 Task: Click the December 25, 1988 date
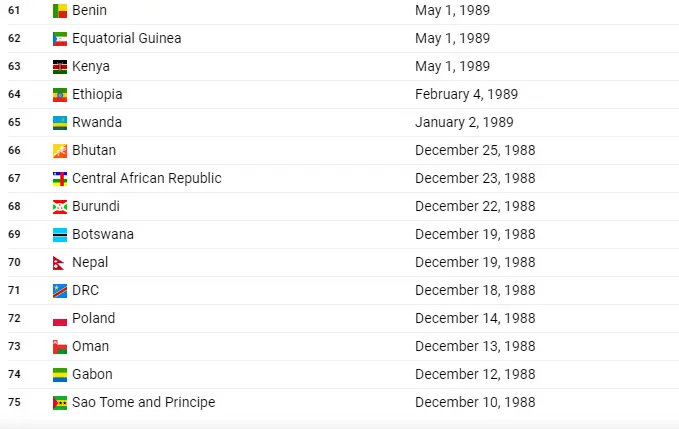tap(475, 150)
